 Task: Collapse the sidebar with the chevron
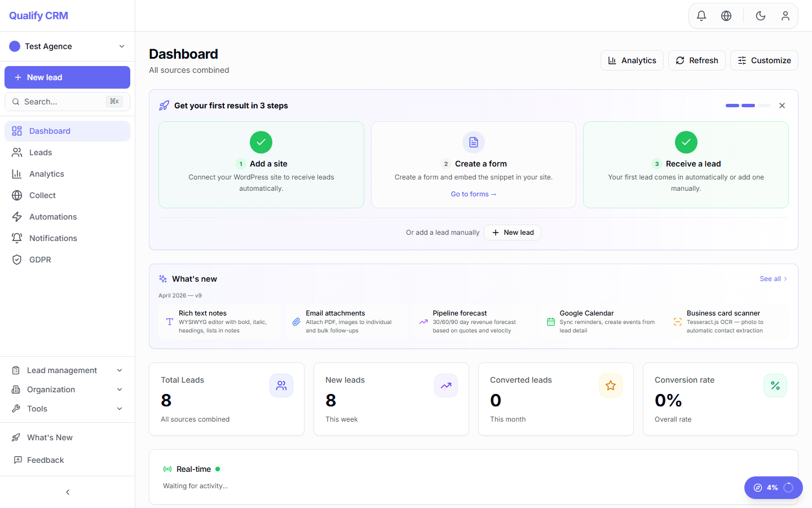pos(67,492)
